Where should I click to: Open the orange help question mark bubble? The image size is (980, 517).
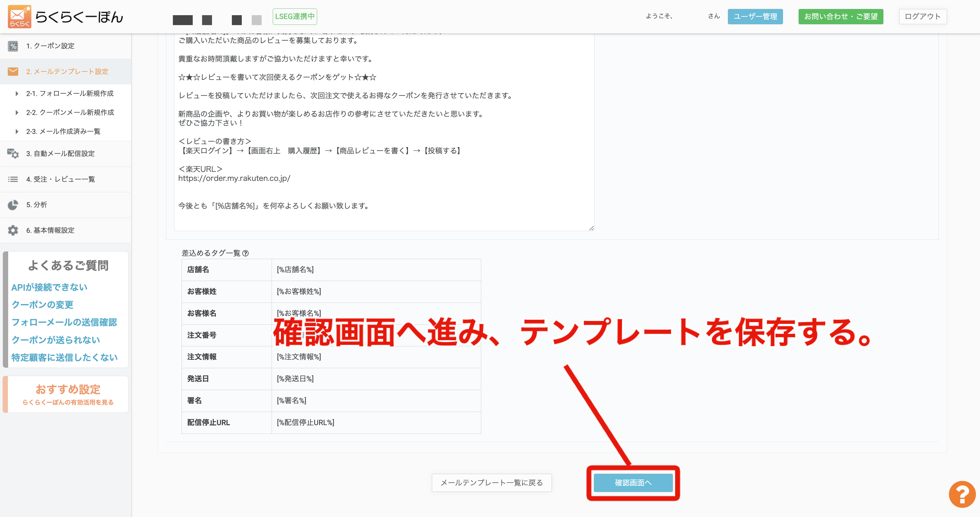962,494
